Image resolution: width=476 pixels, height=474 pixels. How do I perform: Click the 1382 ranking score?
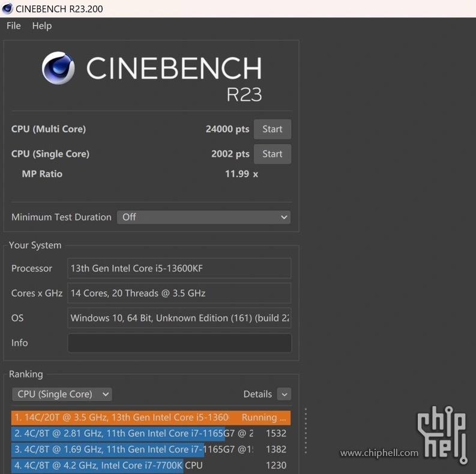tap(276, 449)
